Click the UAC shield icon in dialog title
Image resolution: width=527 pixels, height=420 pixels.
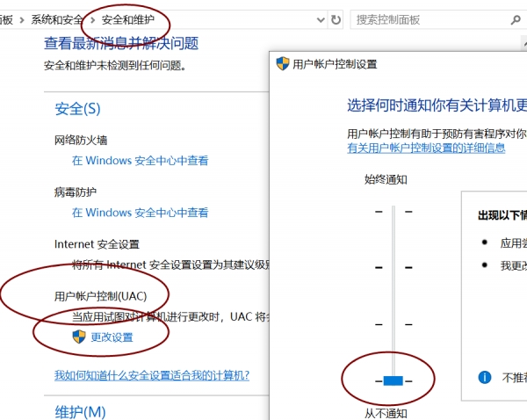point(283,63)
